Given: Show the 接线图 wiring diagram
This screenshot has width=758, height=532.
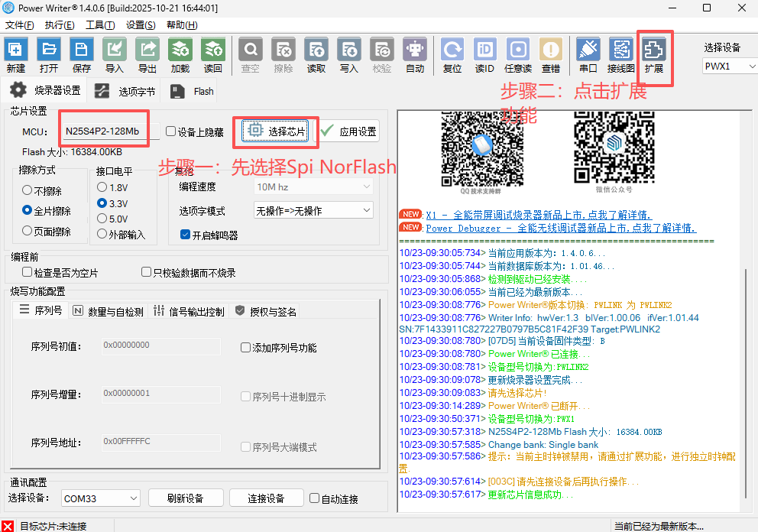Looking at the screenshot, I should coord(620,56).
